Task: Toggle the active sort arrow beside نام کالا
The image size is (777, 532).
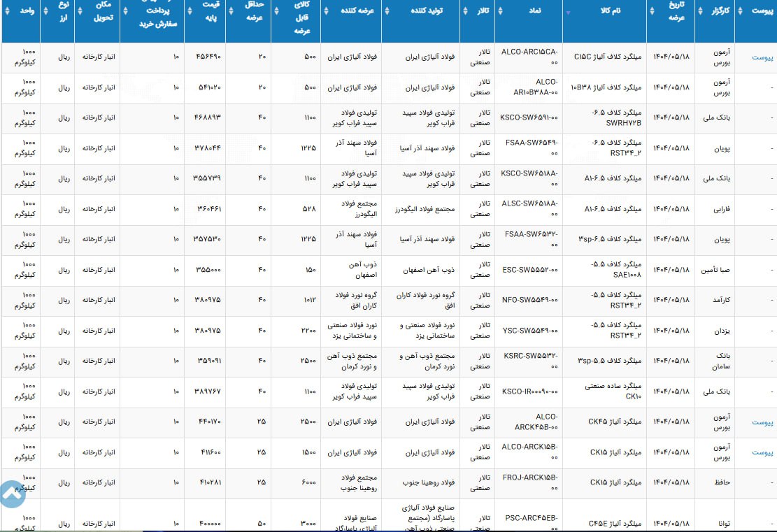Action: pyautogui.click(x=568, y=13)
